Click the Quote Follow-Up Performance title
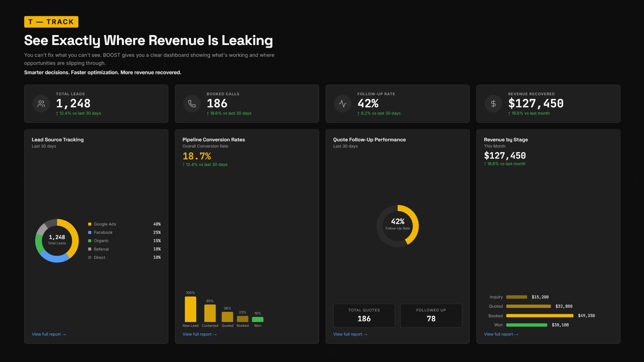644x362 pixels. click(369, 139)
